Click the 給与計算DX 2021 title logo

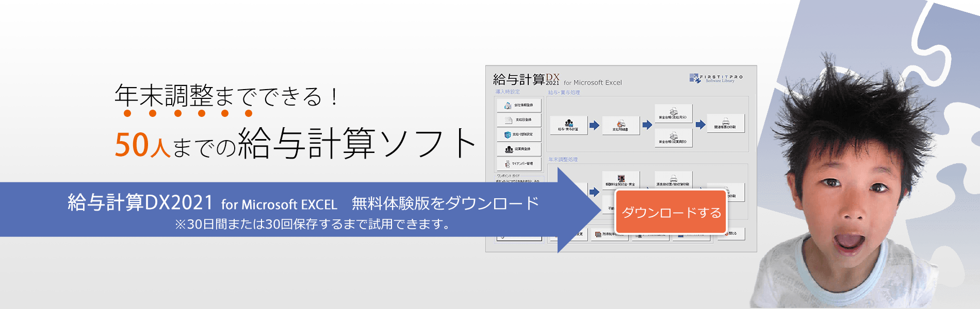point(526,79)
